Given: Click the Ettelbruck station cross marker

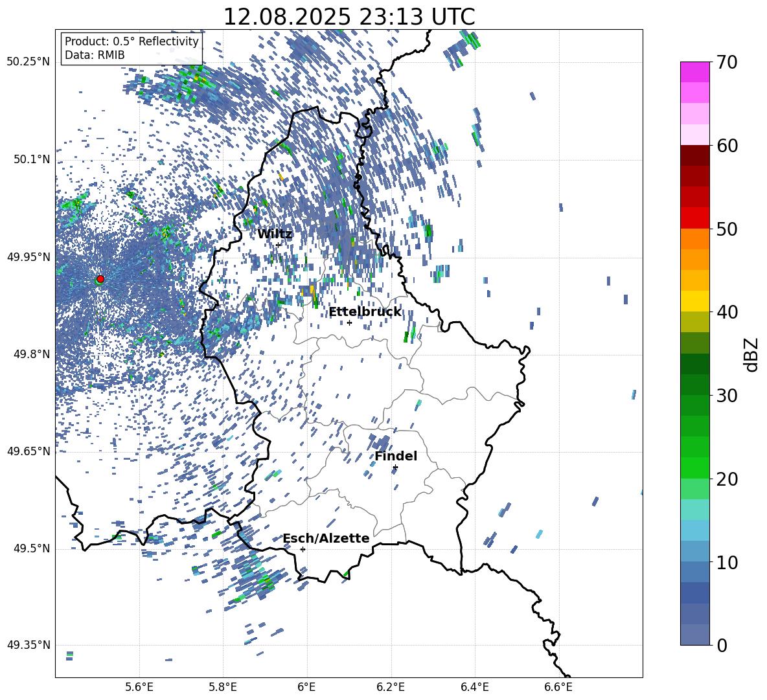Looking at the screenshot, I should click(x=349, y=322).
